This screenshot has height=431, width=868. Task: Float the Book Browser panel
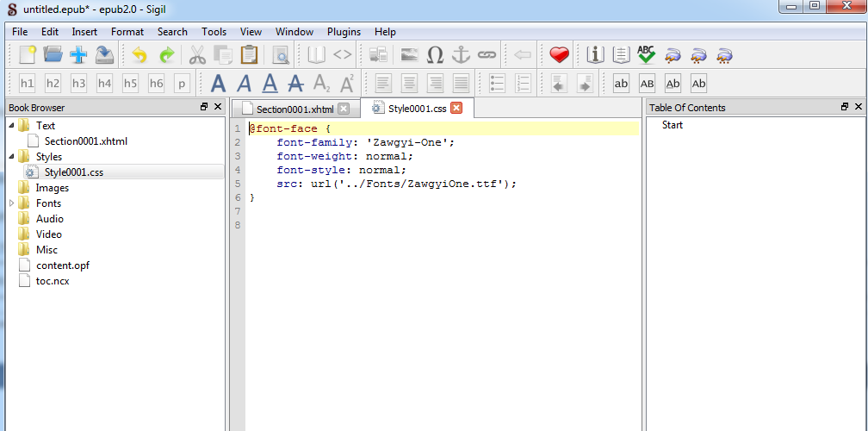(x=204, y=107)
